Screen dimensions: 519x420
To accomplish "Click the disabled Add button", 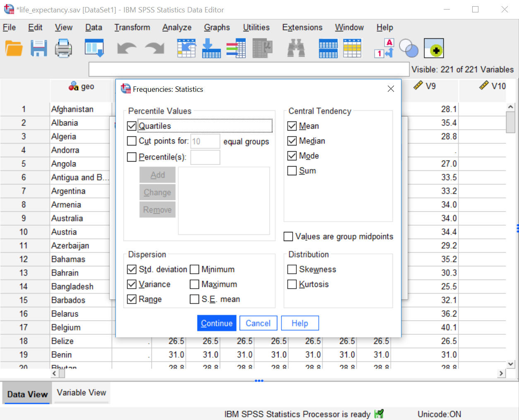I will (158, 175).
